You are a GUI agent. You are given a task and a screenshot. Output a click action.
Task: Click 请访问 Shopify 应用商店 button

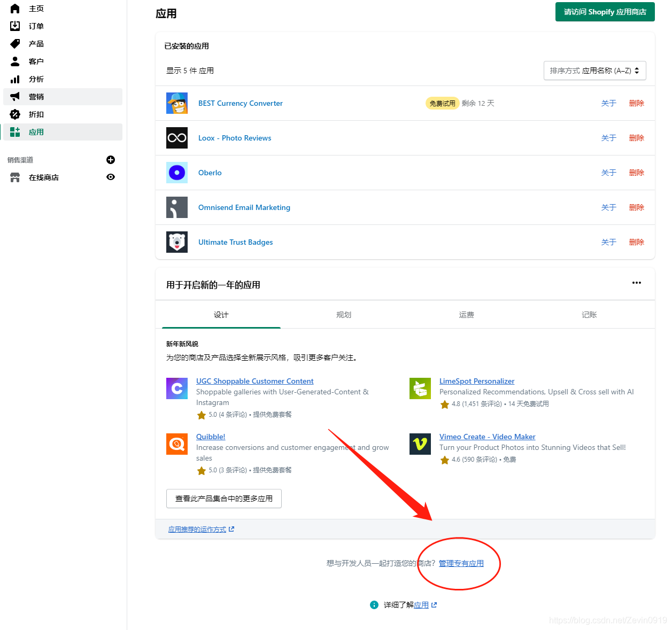605,12
